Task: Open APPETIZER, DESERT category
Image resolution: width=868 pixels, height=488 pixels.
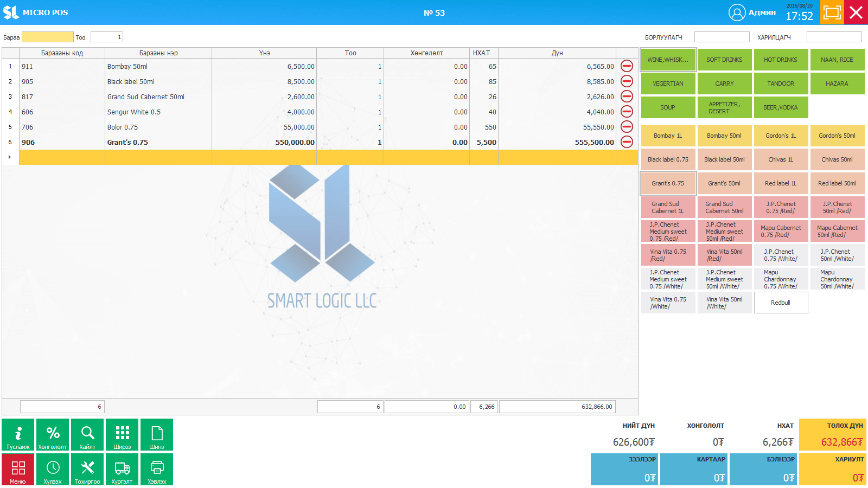Action: click(724, 107)
